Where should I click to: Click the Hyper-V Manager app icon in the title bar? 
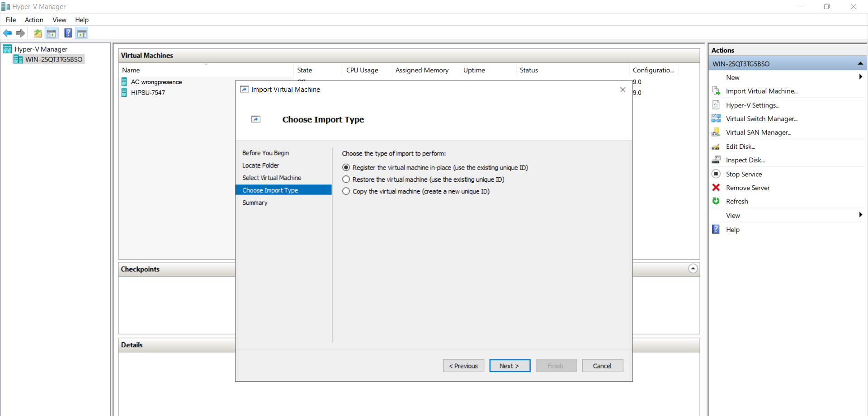(5, 6)
